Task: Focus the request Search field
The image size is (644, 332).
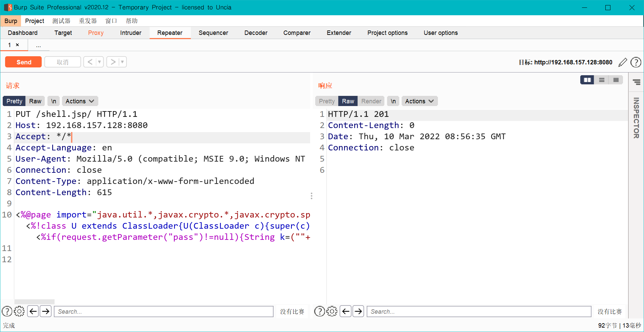Action: (x=164, y=311)
